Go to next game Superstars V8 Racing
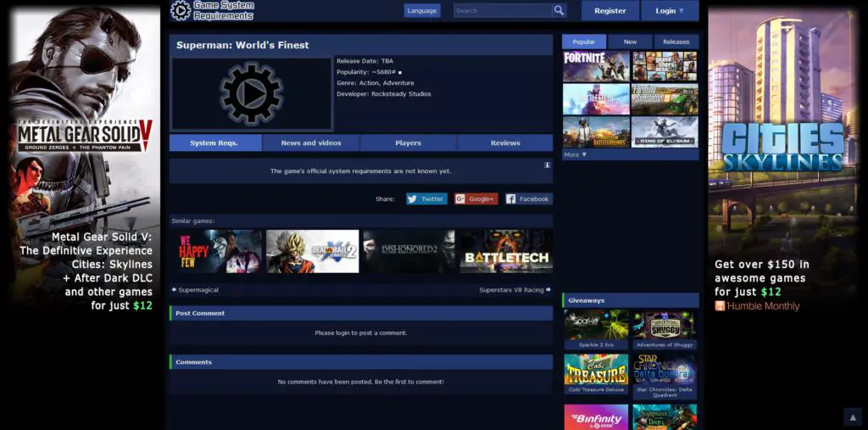This screenshot has width=868, height=430. tap(515, 290)
